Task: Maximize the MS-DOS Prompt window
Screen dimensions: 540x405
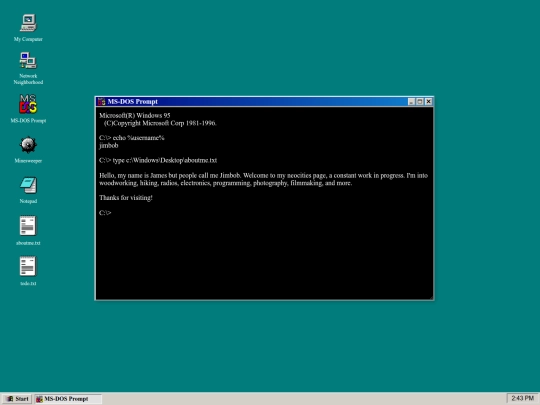Action: [x=419, y=102]
